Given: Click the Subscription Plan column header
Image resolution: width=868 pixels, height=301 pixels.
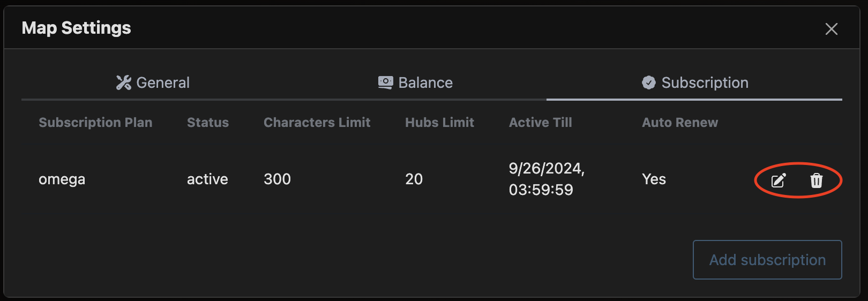Looking at the screenshot, I should point(95,123).
